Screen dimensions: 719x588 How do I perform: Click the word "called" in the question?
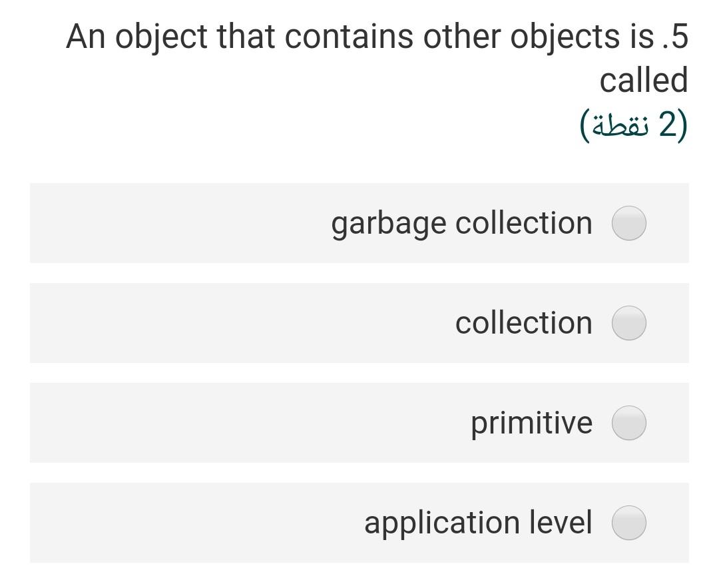[x=645, y=80]
